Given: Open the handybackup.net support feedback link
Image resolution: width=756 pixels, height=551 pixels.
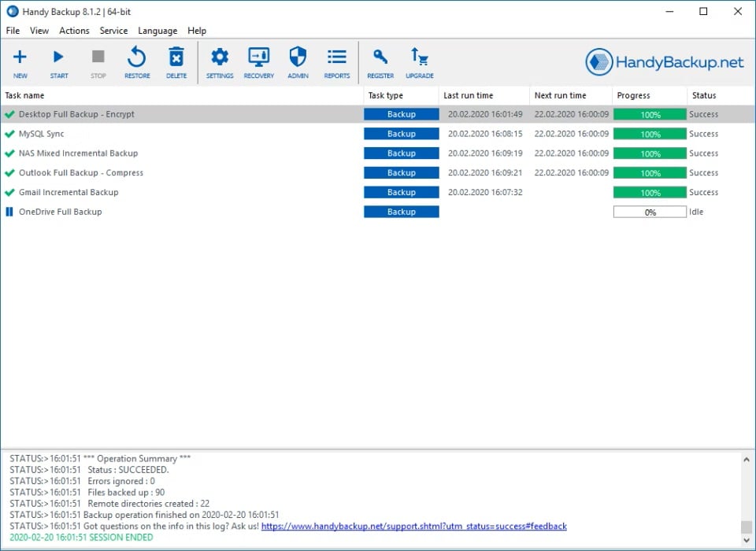Looking at the screenshot, I should (x=413, y=526).
